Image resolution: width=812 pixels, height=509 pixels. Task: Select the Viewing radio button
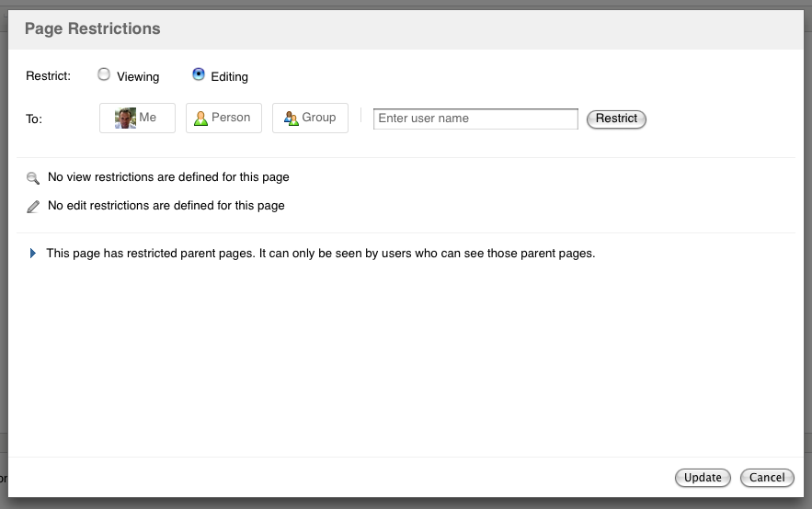pyautogui.click(x=104, y=74)
